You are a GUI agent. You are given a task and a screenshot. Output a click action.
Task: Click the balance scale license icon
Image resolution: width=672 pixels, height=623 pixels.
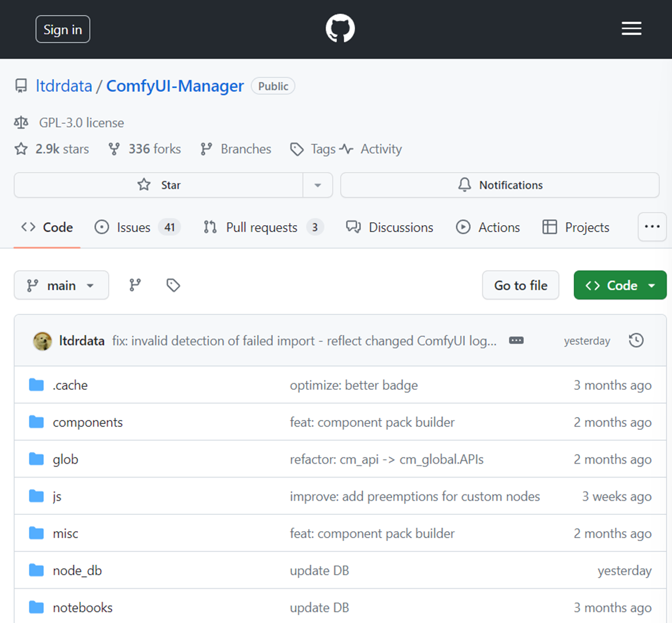(x=21, y=123)
